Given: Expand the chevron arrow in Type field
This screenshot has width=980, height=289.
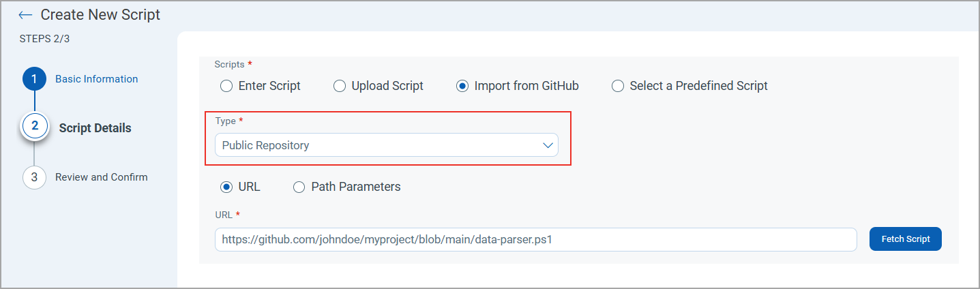Looking at the screenshot, I should (548, 145).
